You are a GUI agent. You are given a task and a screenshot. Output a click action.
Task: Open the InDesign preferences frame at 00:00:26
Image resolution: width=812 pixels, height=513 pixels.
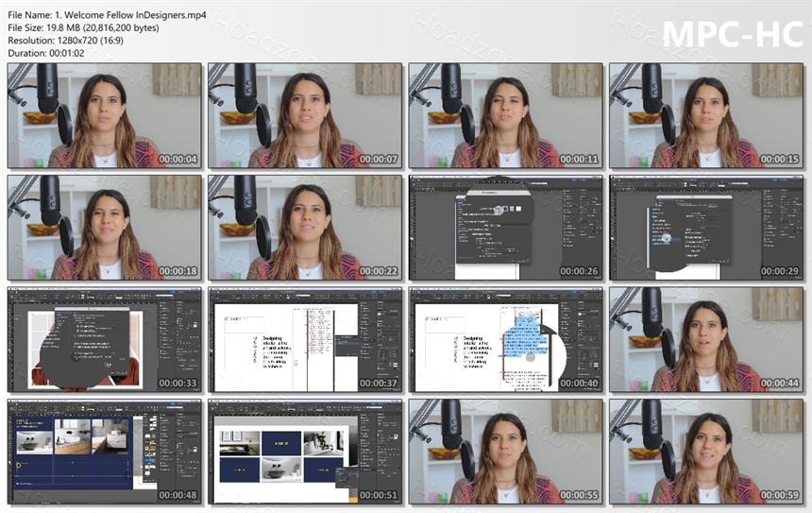pyautogui.click(x=505, y=228)
